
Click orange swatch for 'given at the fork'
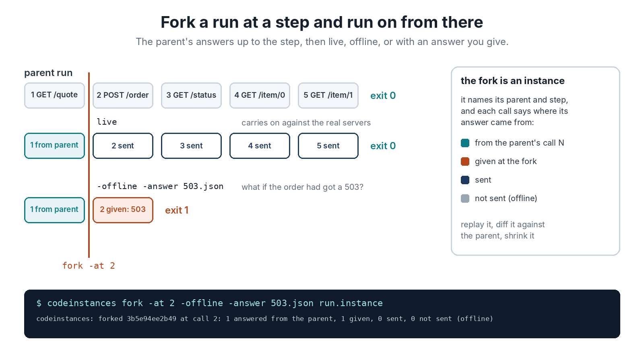click(x=465, y=161)
